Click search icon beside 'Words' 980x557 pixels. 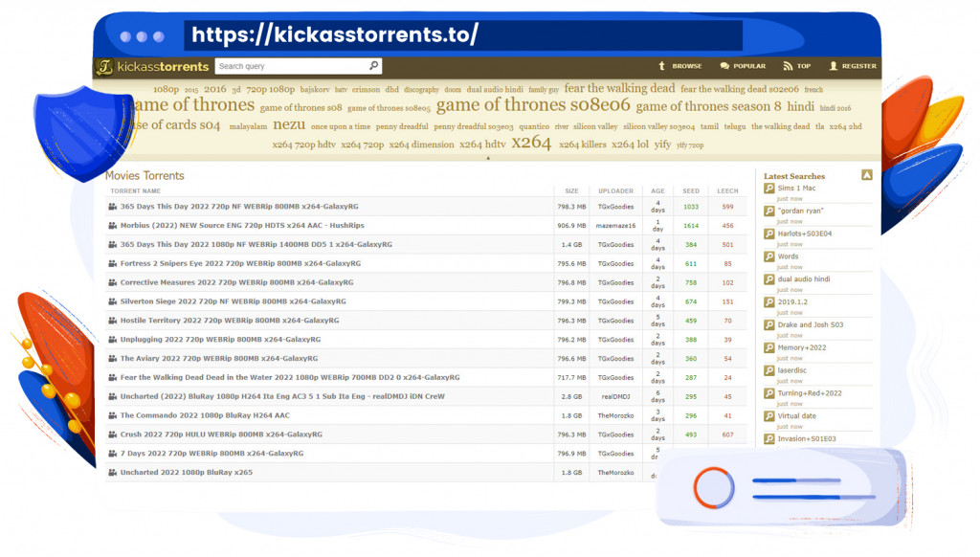(x=769, y=256)
